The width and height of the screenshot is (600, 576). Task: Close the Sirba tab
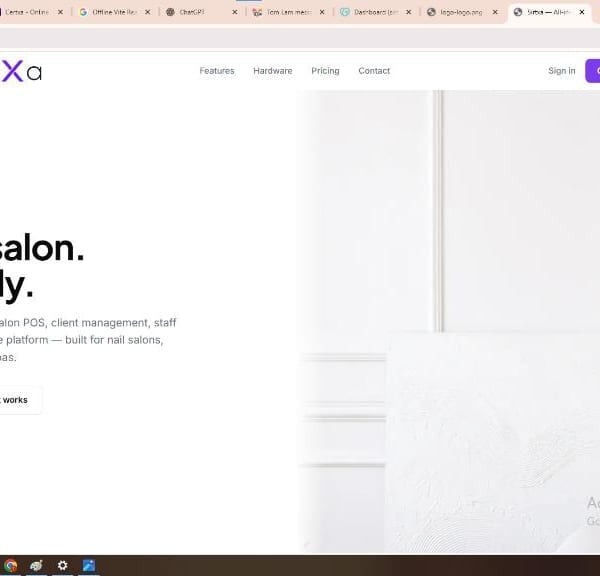click(x=582, y=12)
